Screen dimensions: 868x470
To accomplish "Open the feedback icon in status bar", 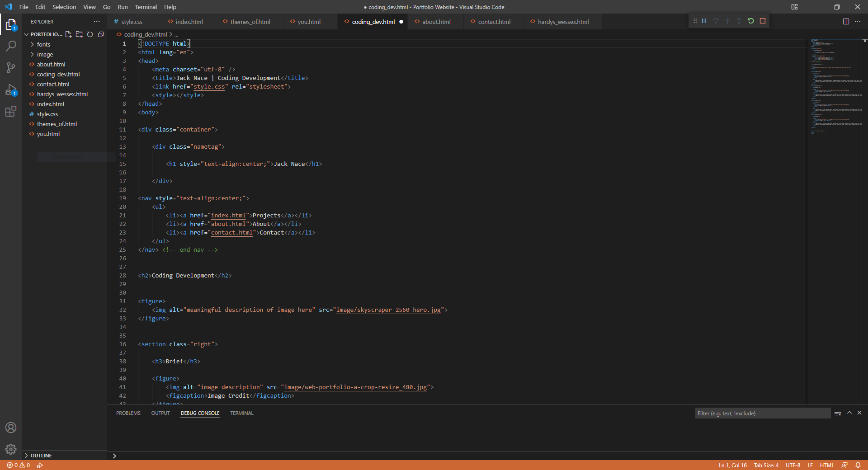I will pyautogui.click(x=844, y=465).
